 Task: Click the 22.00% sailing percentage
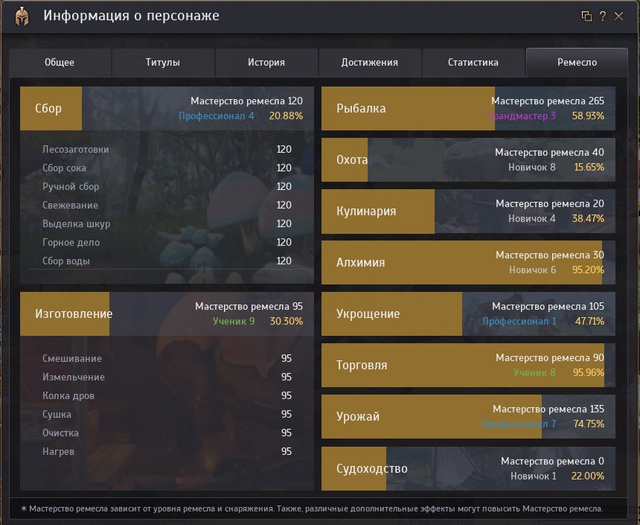point(588,476)
